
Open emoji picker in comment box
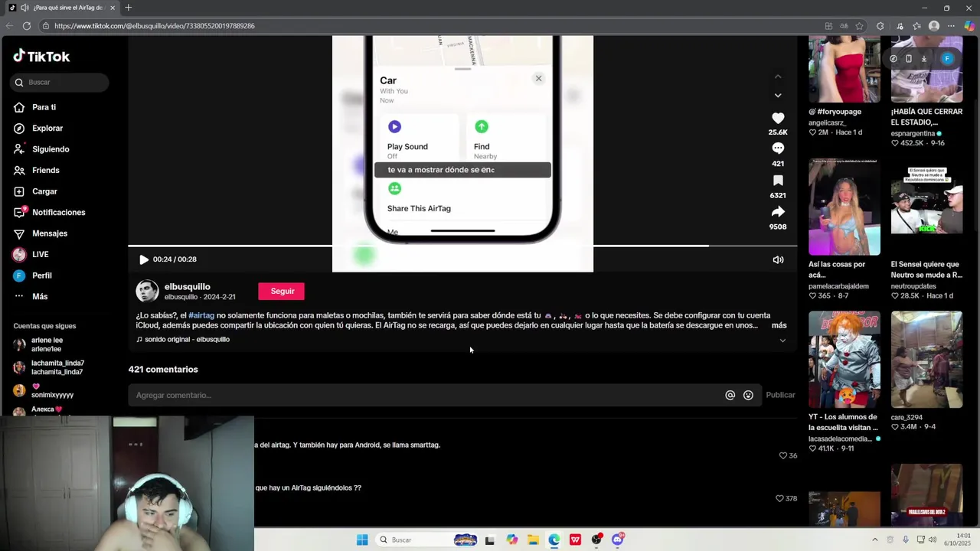748,395
